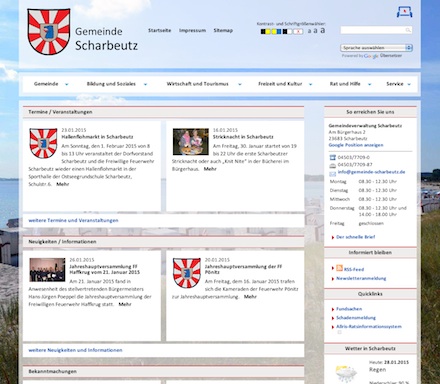Screen dimensions: 440x384
Task: Click 'Mehr' for Jahreshauptversammlung FF Haffkrug
Action: click(x=125, y=304)
